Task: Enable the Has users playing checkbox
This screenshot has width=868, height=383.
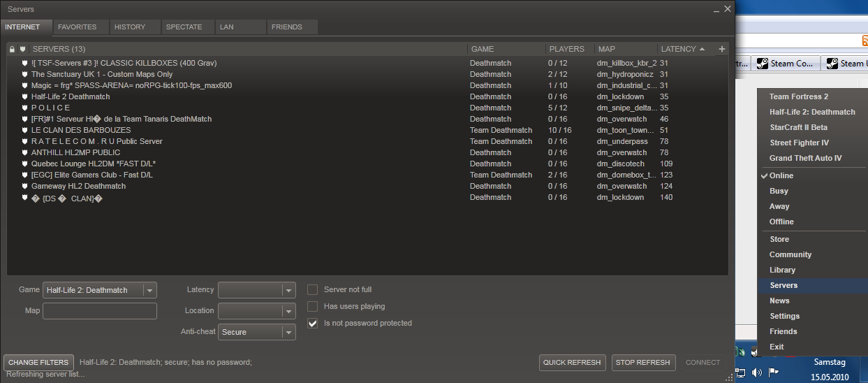Action: coord(313,306)
